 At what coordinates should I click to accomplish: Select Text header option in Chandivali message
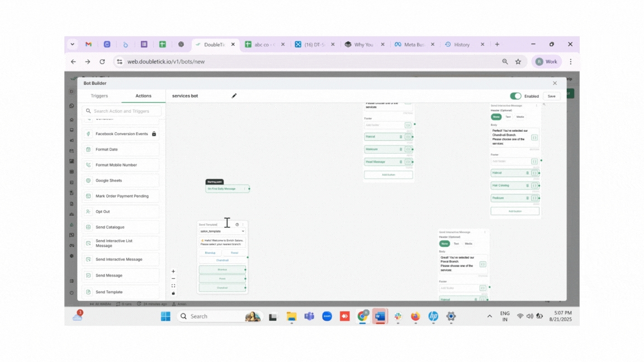click(x=508, y=117)
